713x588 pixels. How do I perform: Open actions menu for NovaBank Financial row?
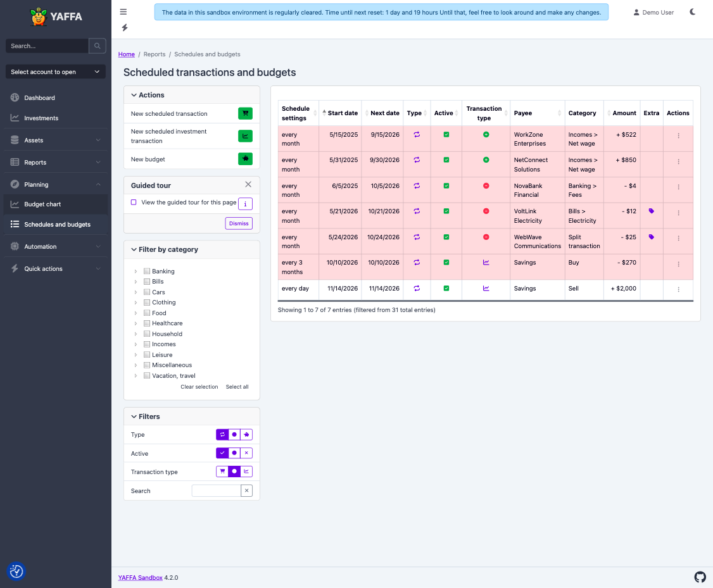click(678, 187)
